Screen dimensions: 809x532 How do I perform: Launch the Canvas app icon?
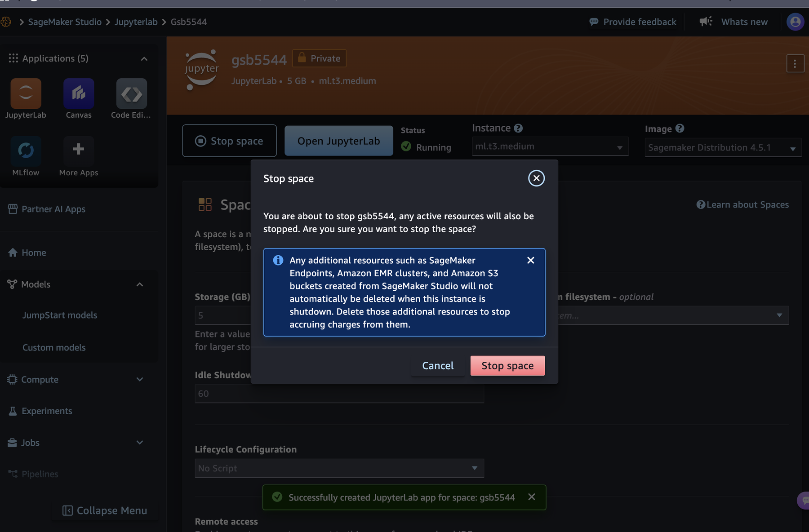click(x=79, y=93)
